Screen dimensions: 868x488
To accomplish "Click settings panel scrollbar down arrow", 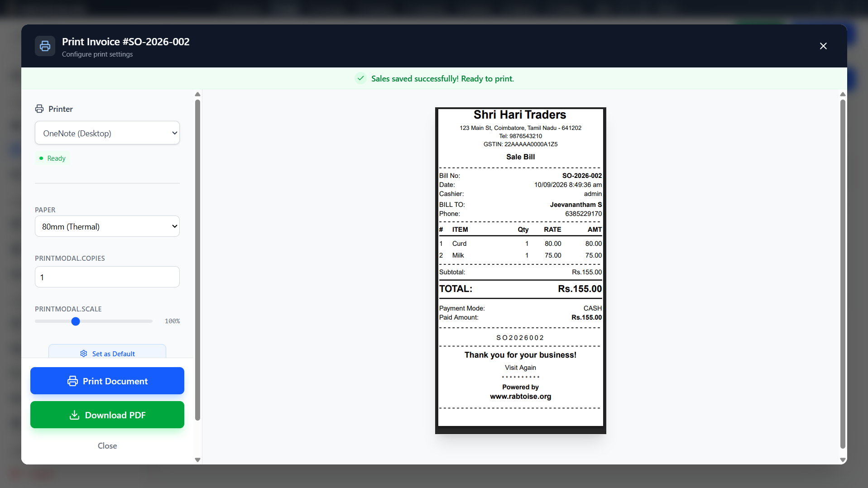I will (x=197, y=459).
